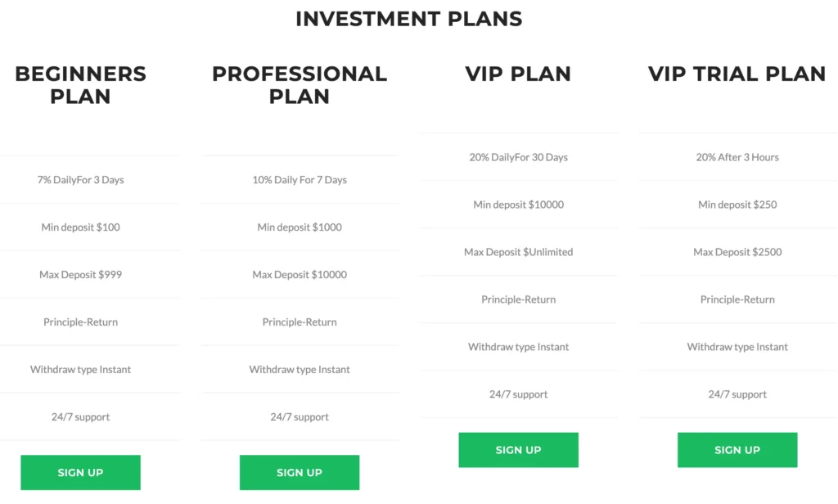The height and width of the screenshot is (504, 838).
Task: Click the 7% Daily For 3 Days row
Action: point(80,179)
